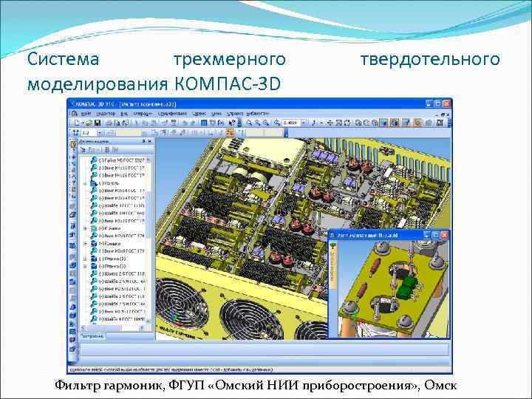532x399 pixels.
Task: Click the Pan view cross-arrows icon
Action: point(330,123)
